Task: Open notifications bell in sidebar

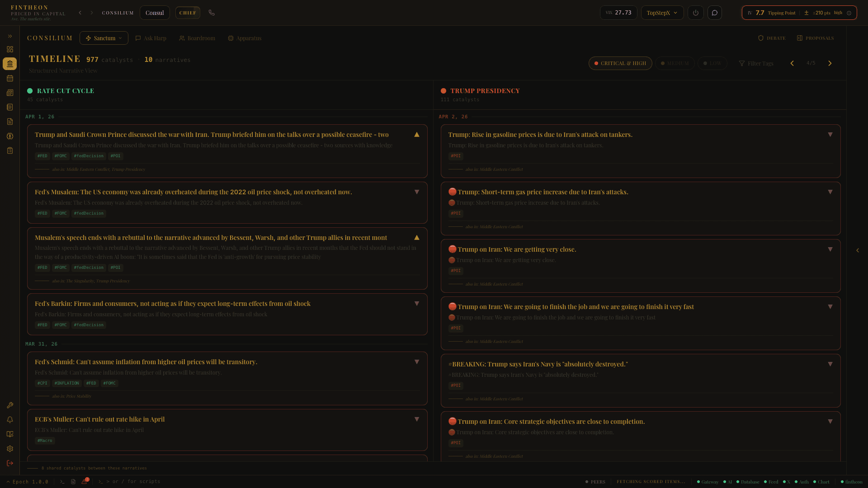Action: pyautogui.click(x=9, y=420)
